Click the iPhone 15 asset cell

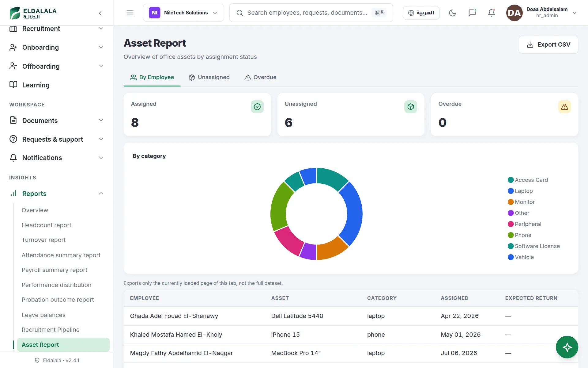point(285,335)
